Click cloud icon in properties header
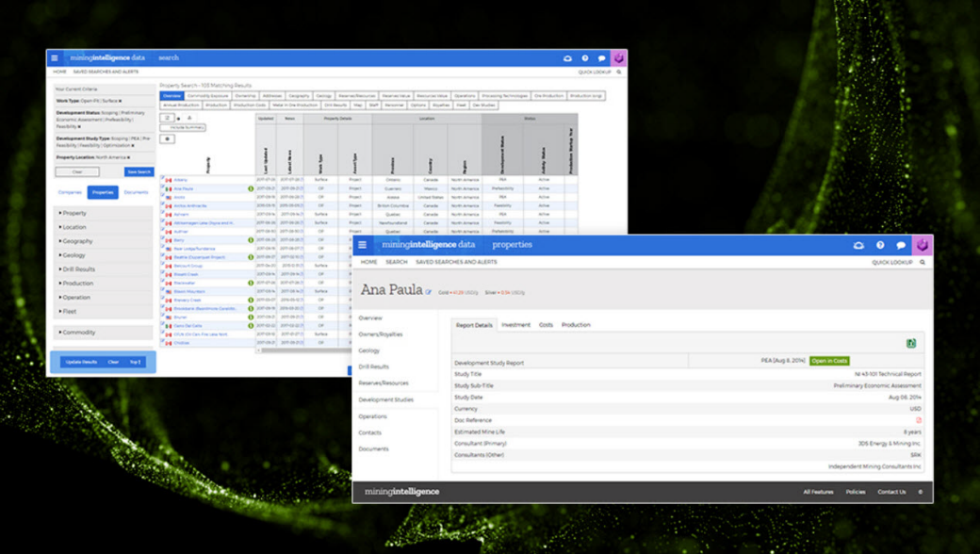980x554 pixels. click(858, 245)
